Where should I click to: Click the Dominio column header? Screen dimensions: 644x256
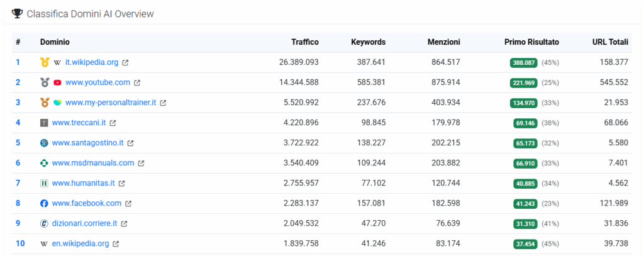[x=55, y=42]
